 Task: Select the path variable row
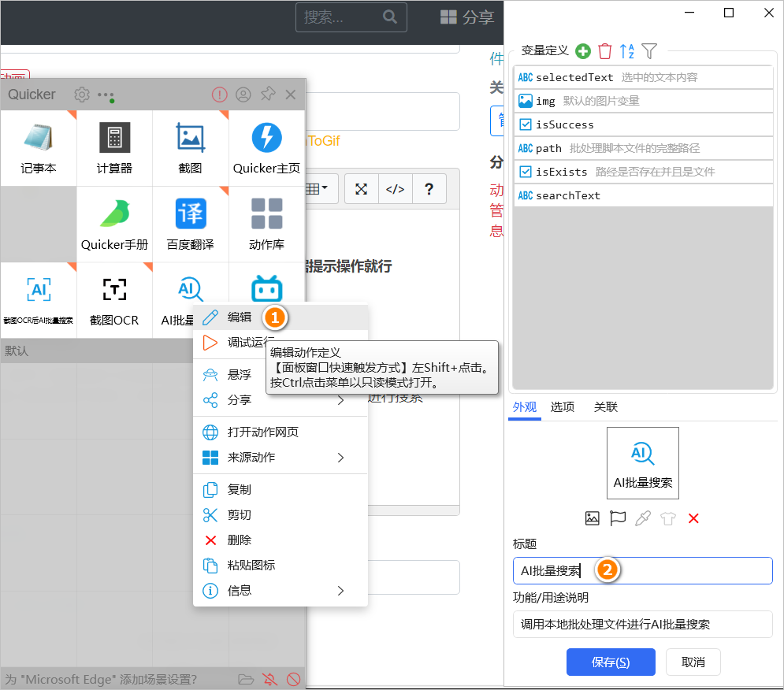pos(643,149)
